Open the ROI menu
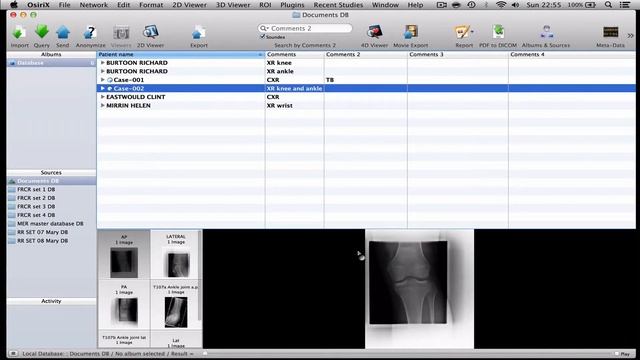Screen dimensions: 640x360 pos(265,5)
